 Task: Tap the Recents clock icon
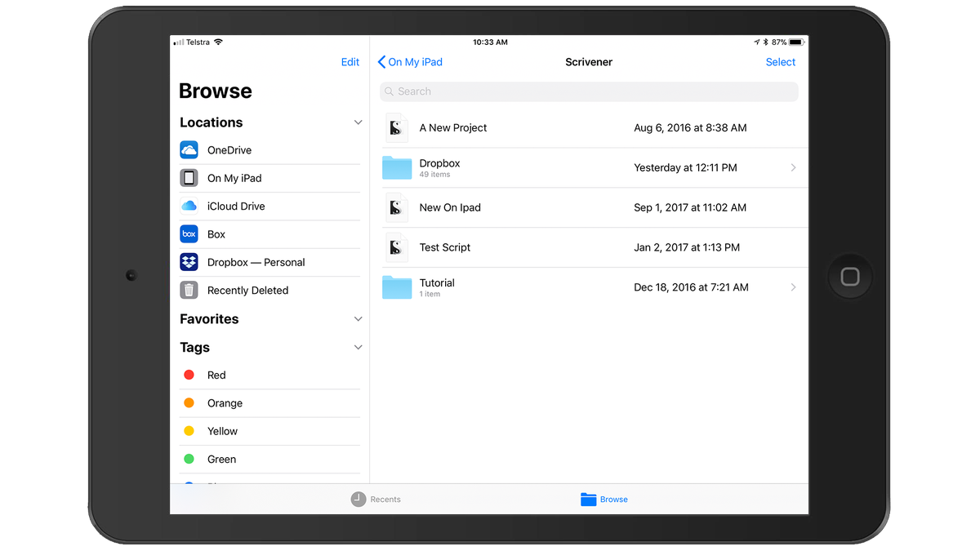coord(359,500)
